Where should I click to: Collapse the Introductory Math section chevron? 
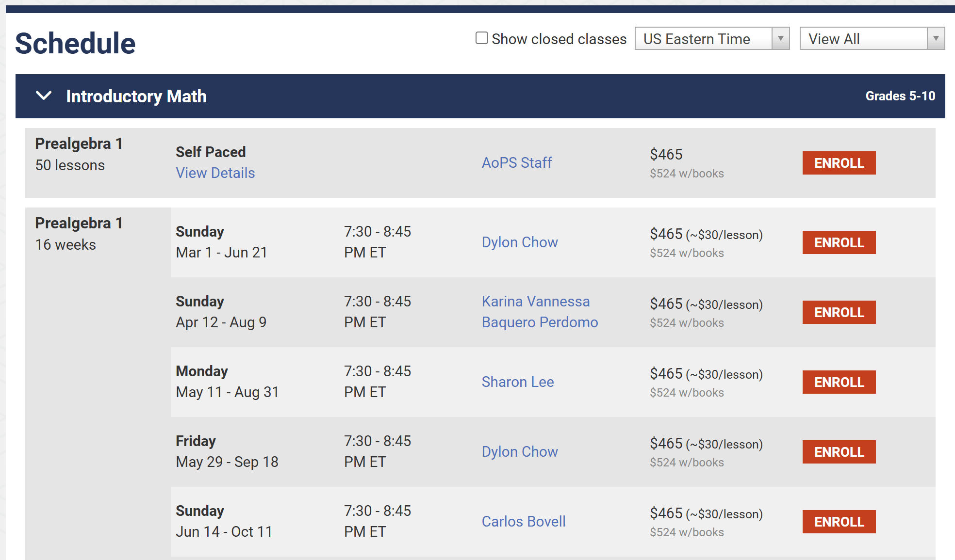[44, 96]
